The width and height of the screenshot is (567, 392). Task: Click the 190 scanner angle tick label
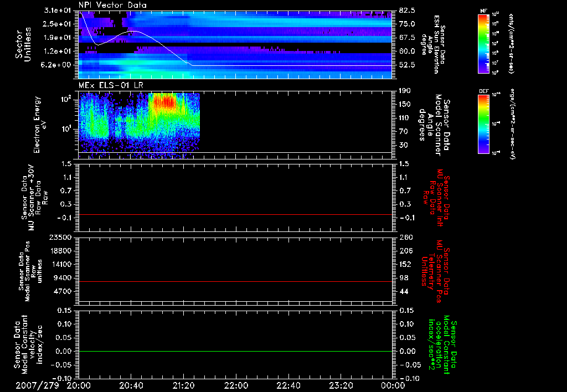405,91
